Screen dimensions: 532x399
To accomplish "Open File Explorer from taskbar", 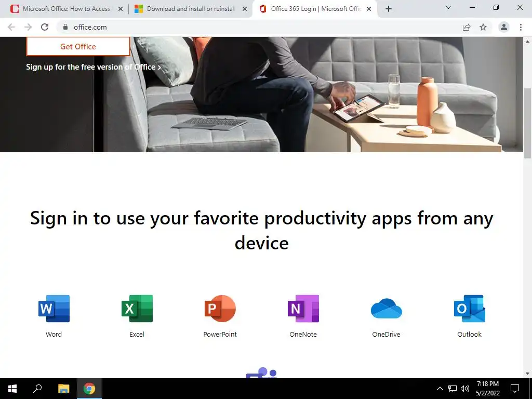I will pyautogui.click(x=63, y=389).
